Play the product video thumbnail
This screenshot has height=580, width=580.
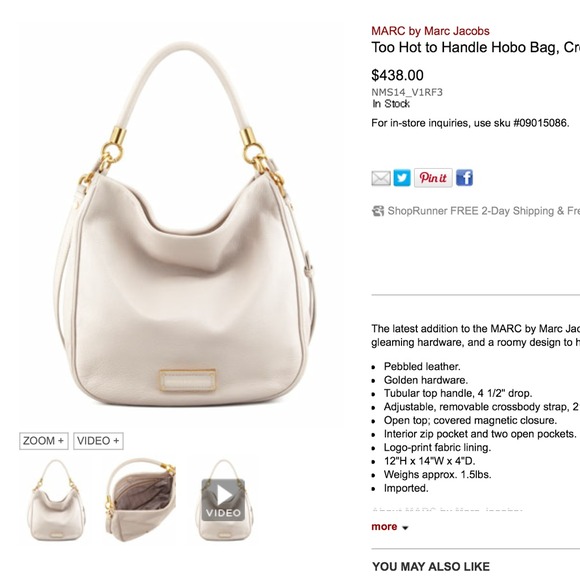coord(223,500)
